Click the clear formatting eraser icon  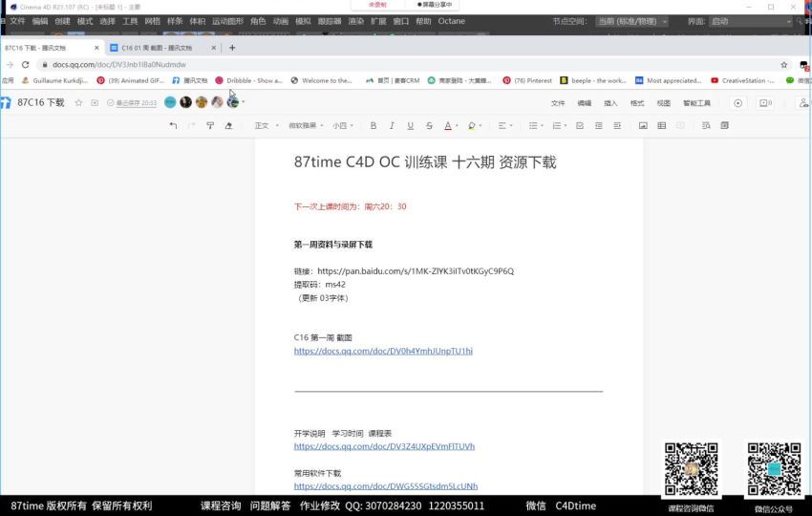[228, 125]
